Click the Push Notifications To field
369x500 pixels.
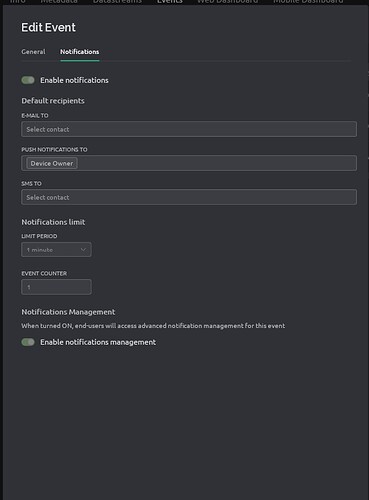click(x=189, y=163)
